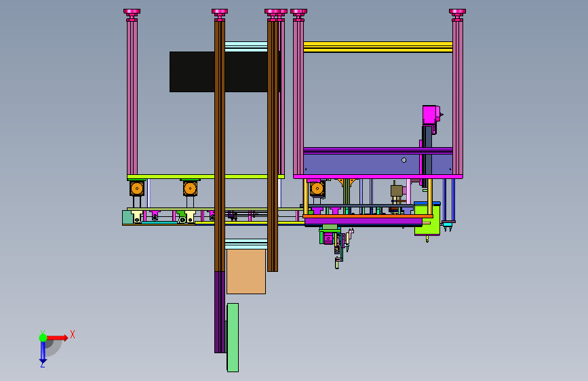
Task: Select the lime green block at right side
Action: 427,220
